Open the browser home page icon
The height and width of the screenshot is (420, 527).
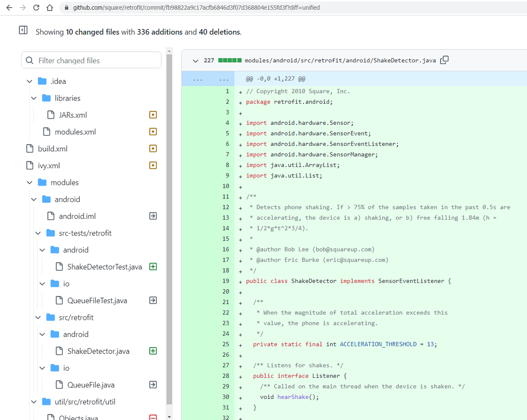click(50, 7)
